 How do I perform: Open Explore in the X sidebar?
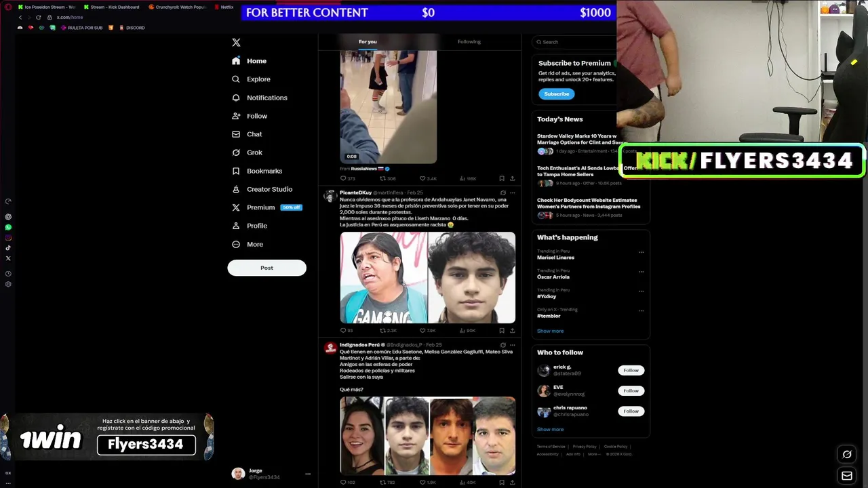(x=251, y=79)
